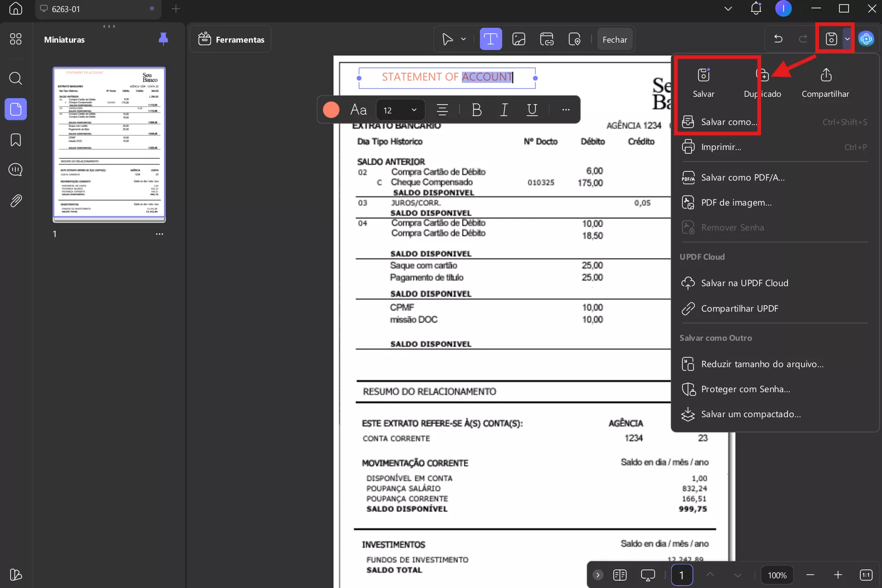Expand the selection tool dropdown arrow
Screen dimensions: 882x588
click(463, 39)
